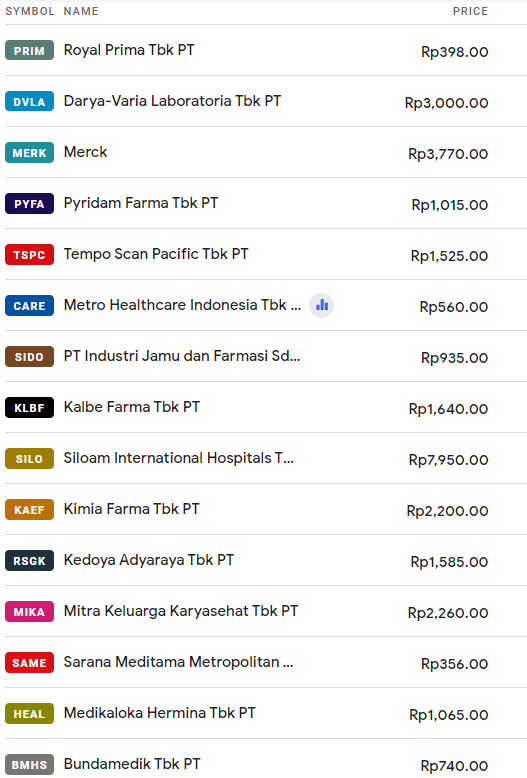Click the CARE symbol badge
Image resolution: width=527 pixels, height=778 pixels.
pyautogui.click(x=29, y=306)
